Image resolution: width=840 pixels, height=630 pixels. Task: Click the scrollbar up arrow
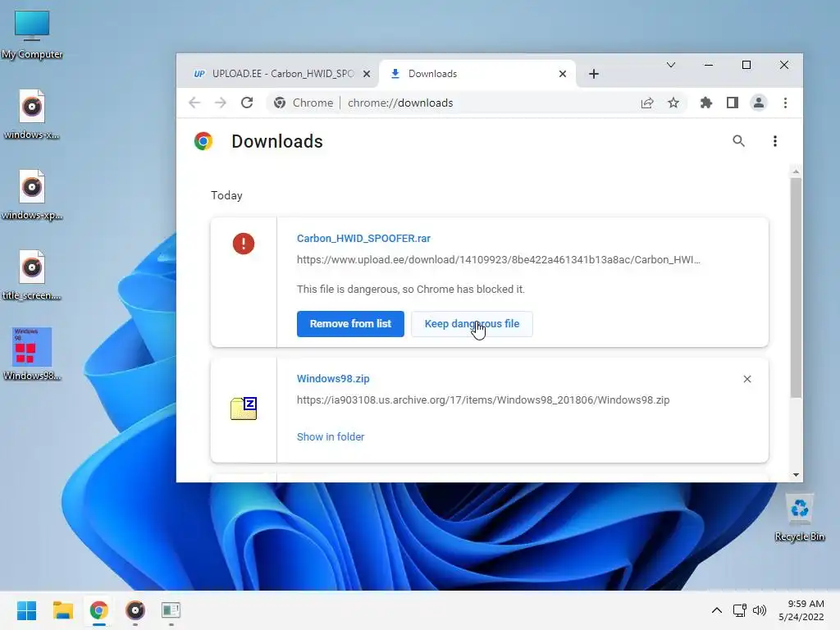(x=796, y=171)
